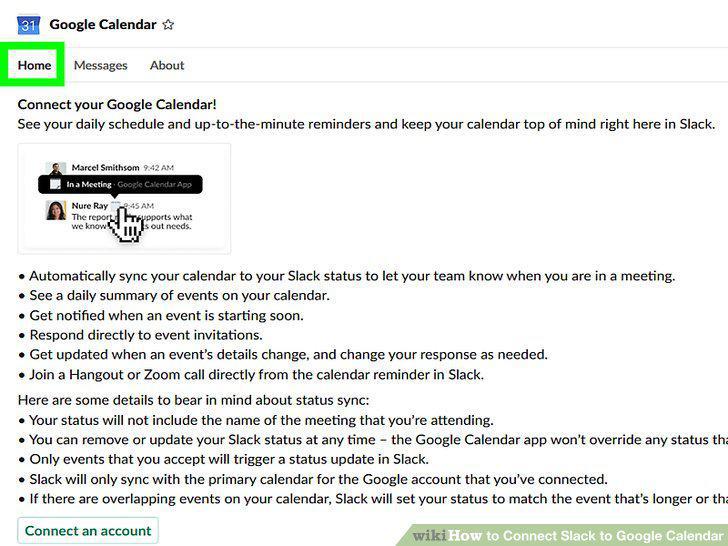Screen dimensions: 728x546
Task: Click the Respond directly to event invitations bullet
Action: [x=141, y=335]
